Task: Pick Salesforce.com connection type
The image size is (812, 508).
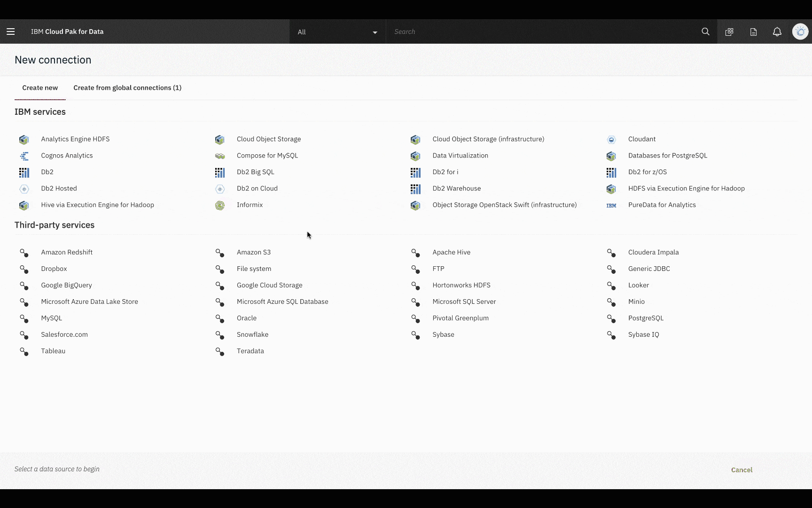Action: coord(64,334)
